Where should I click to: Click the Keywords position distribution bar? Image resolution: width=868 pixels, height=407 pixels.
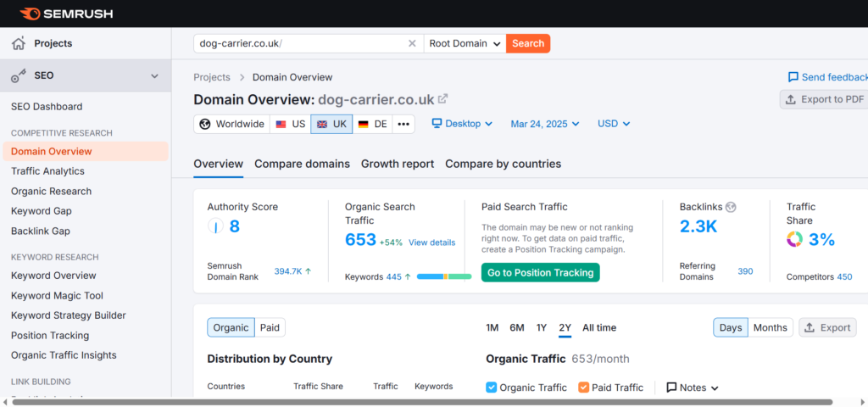(444, 276)
